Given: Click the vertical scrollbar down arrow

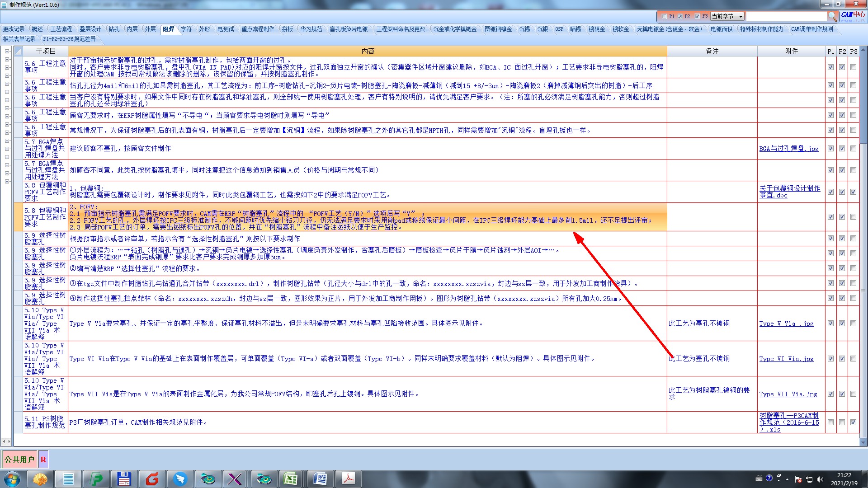Looking at the screenshot, I should [863, 442].
